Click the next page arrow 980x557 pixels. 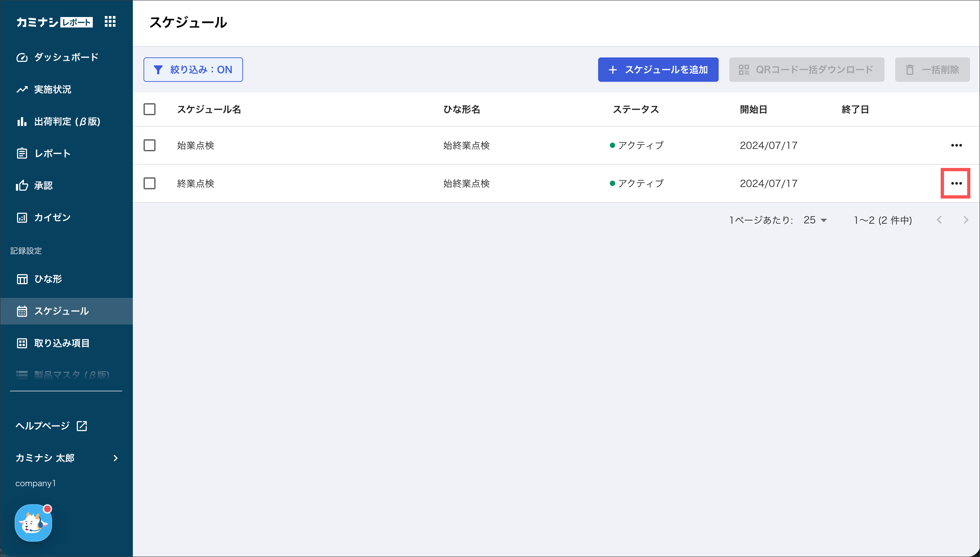[x=966, y=220]
